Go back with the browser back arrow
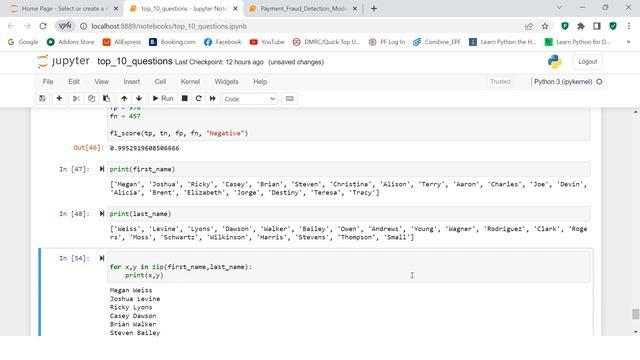 click(x=11, y=26)
